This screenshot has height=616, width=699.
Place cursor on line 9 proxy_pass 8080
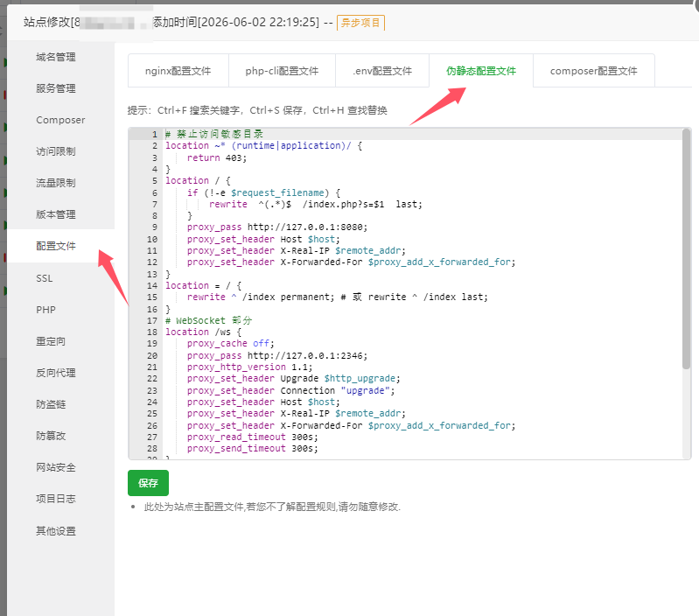(277, 227)
